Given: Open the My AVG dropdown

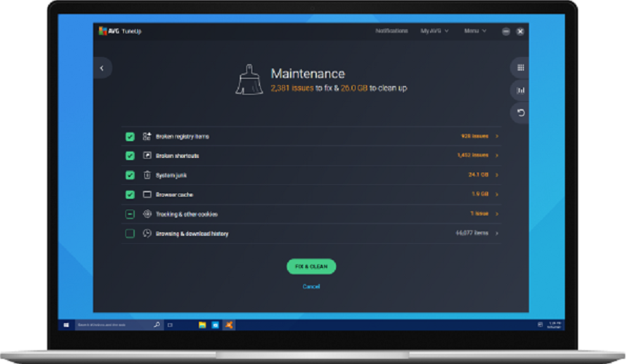Looking at the screenshot, I should click(434, 31).
